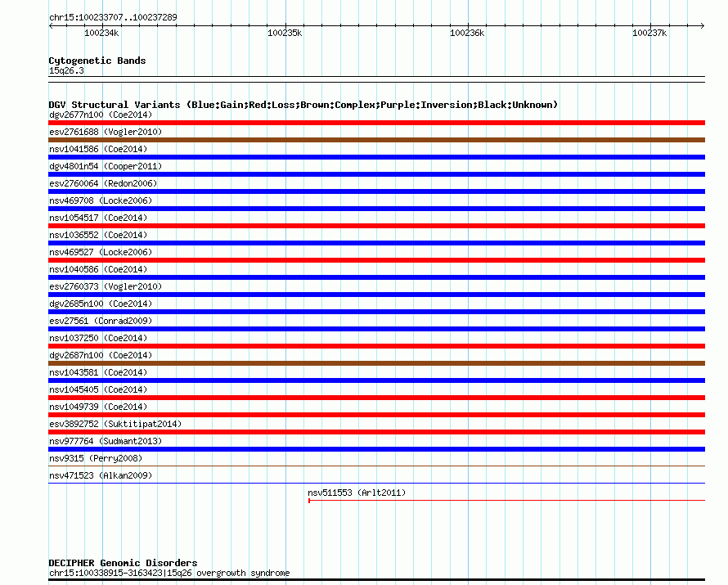728x585 pixels.
Task: Select the brown bar under esv2761688
Action: [x=376, y=140]
